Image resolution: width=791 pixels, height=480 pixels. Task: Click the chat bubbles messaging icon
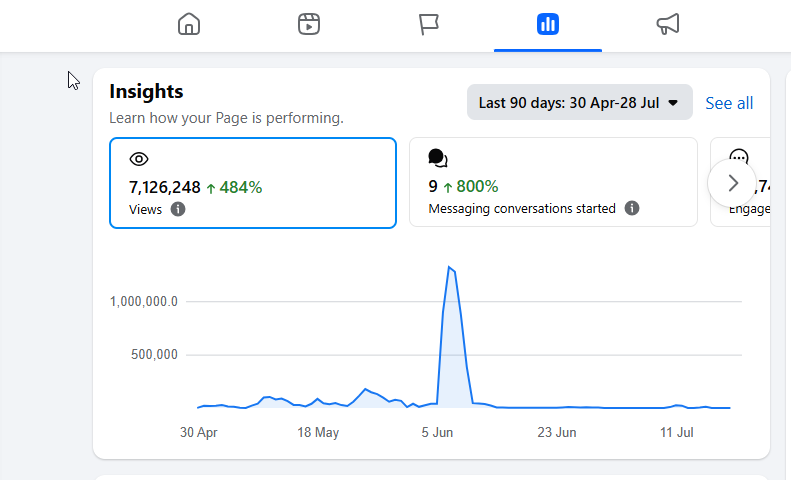(438, 158)
